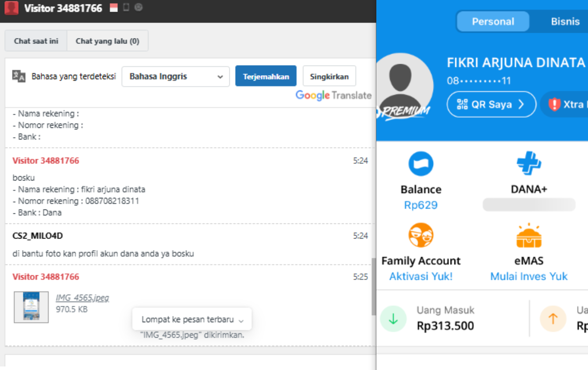Viewport: 588px width, 370px height.
Task: Open the Bahasa Inggris language dropdown
Action: [x=176, y=77]
